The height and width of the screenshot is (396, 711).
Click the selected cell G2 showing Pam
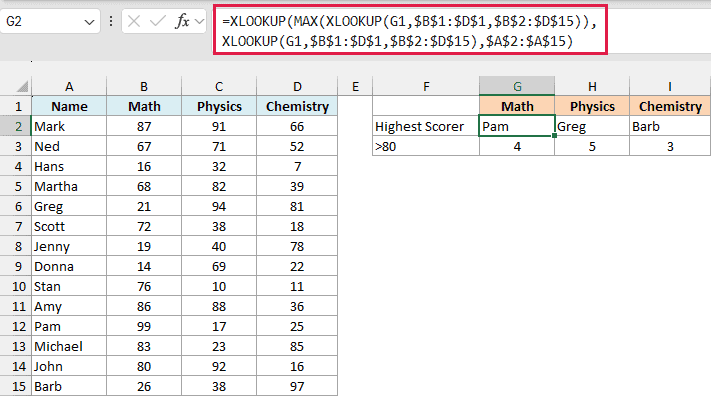517,126
